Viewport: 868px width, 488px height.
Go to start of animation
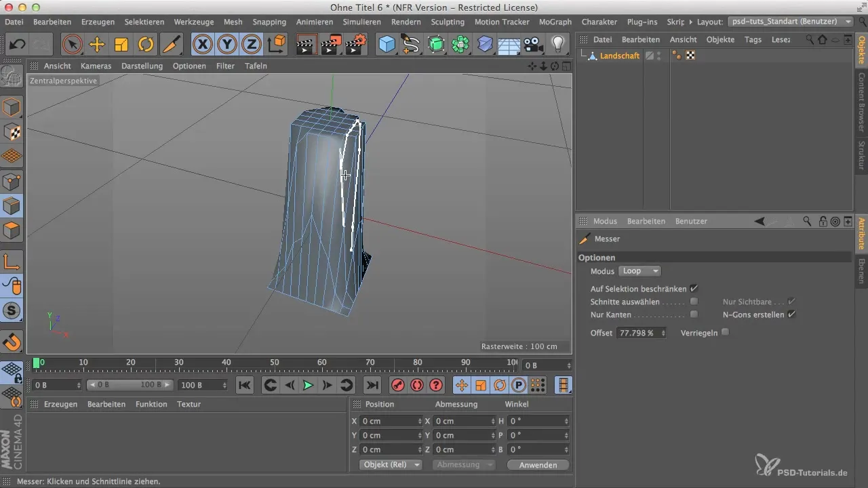pyautogui.click(x=245, y=385)
